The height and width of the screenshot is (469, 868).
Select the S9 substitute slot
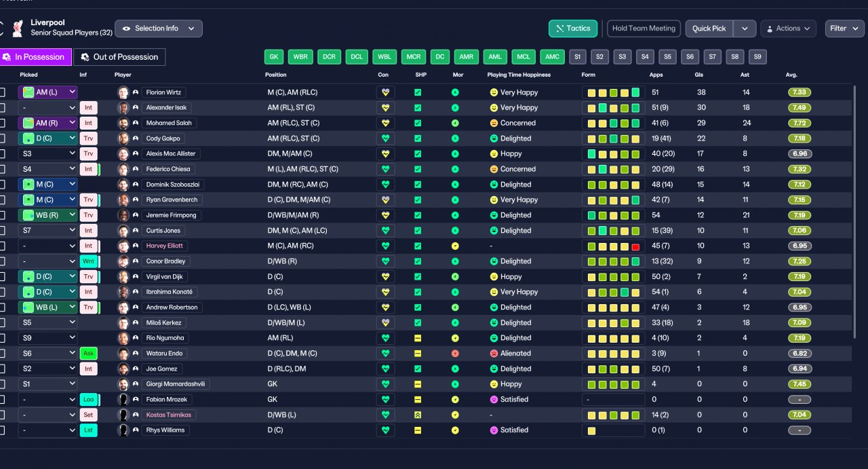(x=757, y=57)
